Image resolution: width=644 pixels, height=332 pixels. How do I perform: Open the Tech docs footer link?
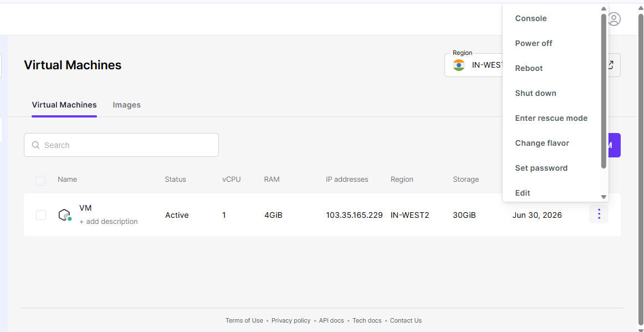[367, 320]
